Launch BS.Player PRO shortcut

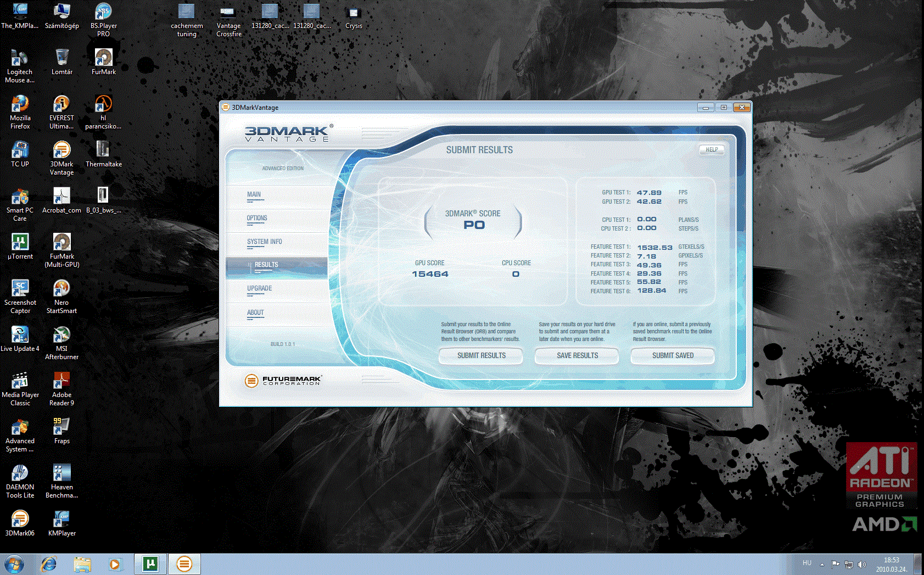[x=104, y=20]
